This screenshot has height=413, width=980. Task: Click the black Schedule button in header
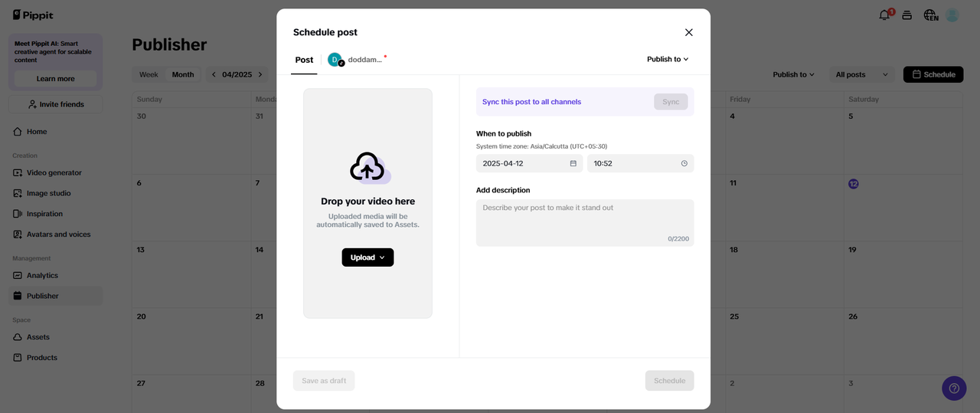[933, 74]
